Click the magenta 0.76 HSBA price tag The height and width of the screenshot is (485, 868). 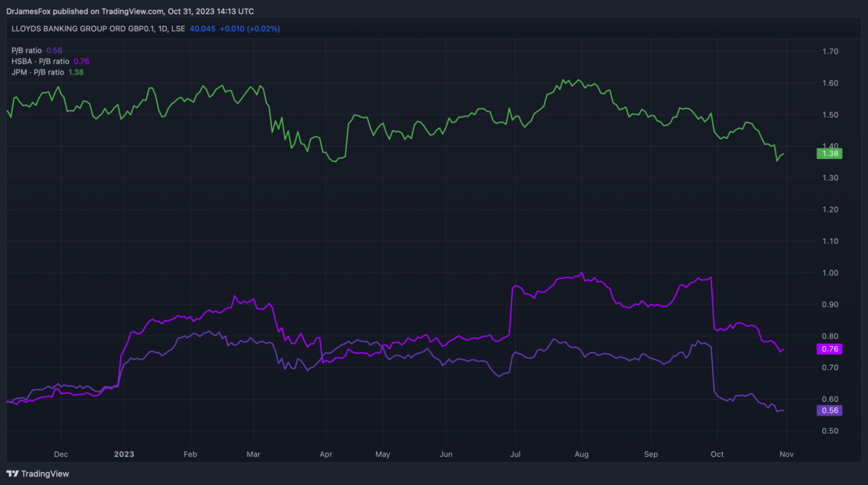[828, 349]
